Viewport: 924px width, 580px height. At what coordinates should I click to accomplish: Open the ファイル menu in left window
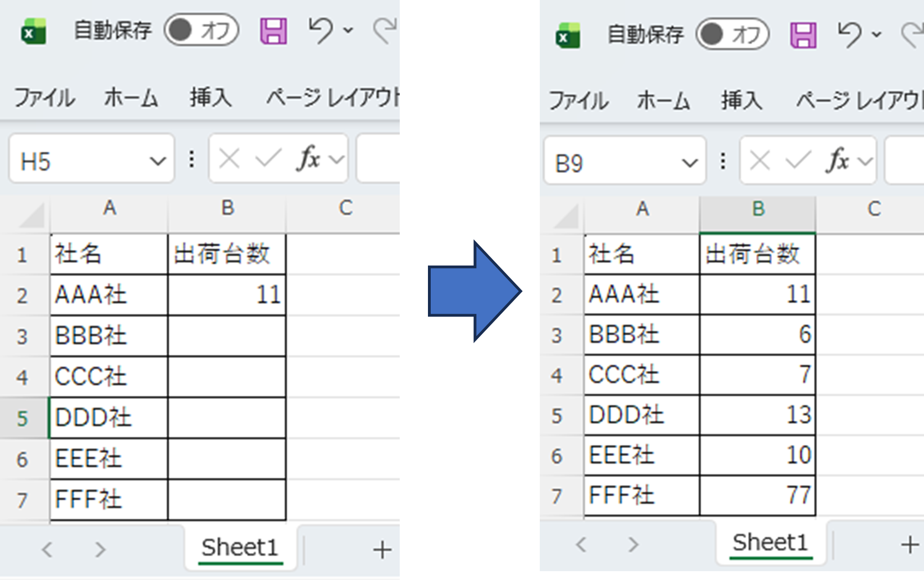pyautogui.click(x=44, y=98)
